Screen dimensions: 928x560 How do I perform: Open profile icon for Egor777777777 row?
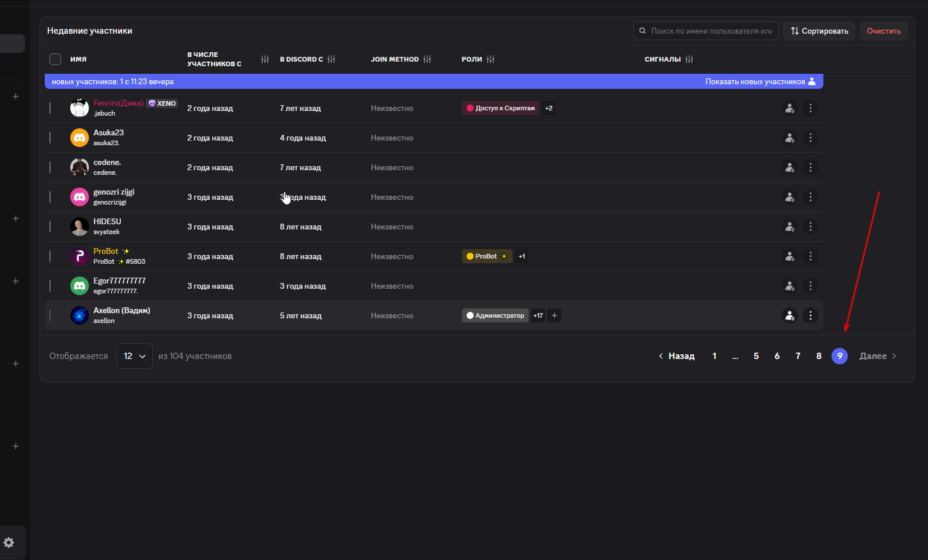pyautogui.click(x=789, y=286)
